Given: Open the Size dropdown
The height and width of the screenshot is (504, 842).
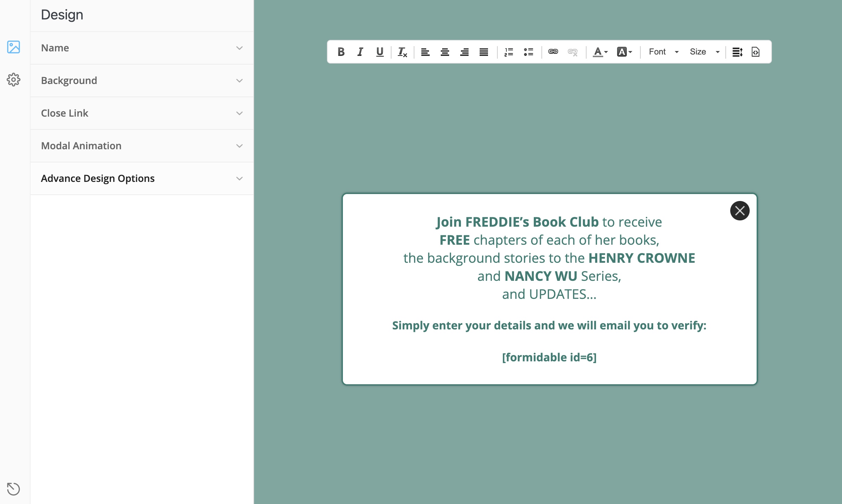Looking at the screenshot, I should [x=704, y=52].
